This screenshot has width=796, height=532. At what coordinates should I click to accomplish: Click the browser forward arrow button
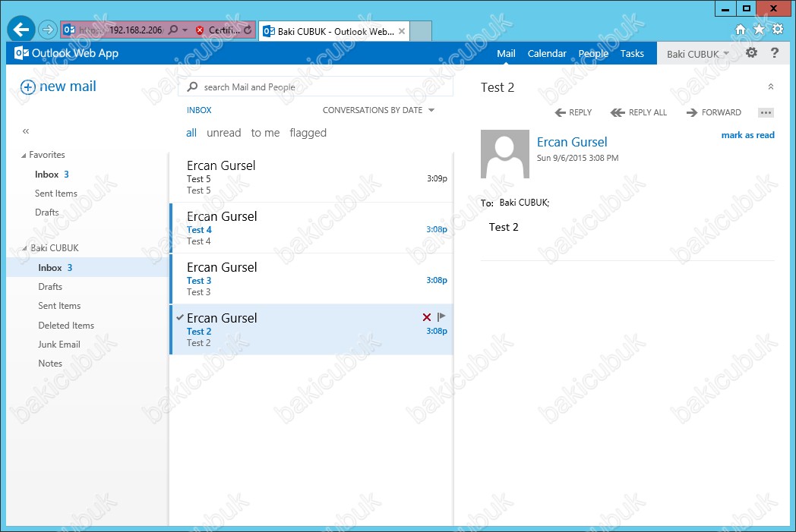[x=47, y=30]
